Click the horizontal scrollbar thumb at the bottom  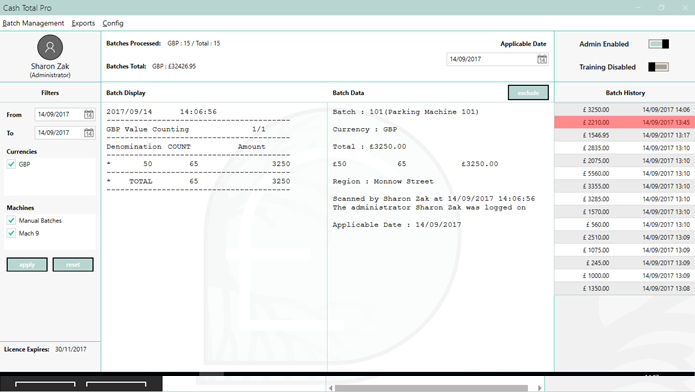tap(431, 388)
